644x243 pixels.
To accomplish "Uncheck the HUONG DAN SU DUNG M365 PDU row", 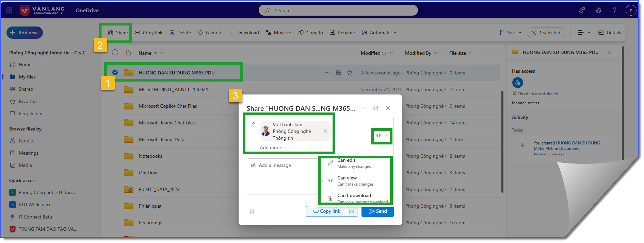I will (x=115, y=72).
